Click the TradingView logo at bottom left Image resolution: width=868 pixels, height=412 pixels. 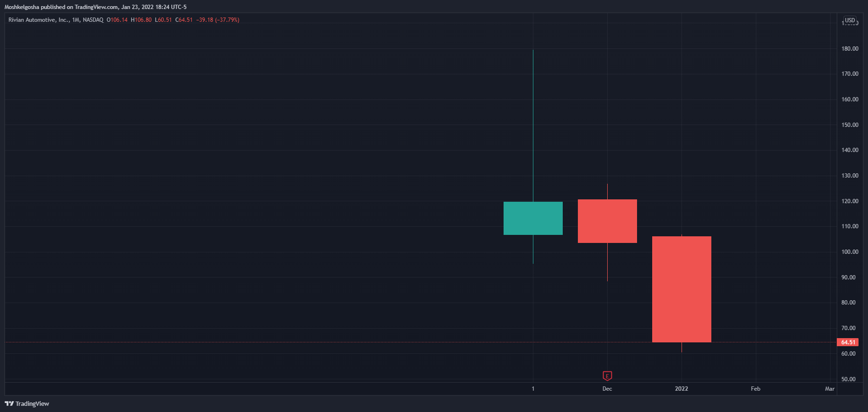click(x=27, y=403)
